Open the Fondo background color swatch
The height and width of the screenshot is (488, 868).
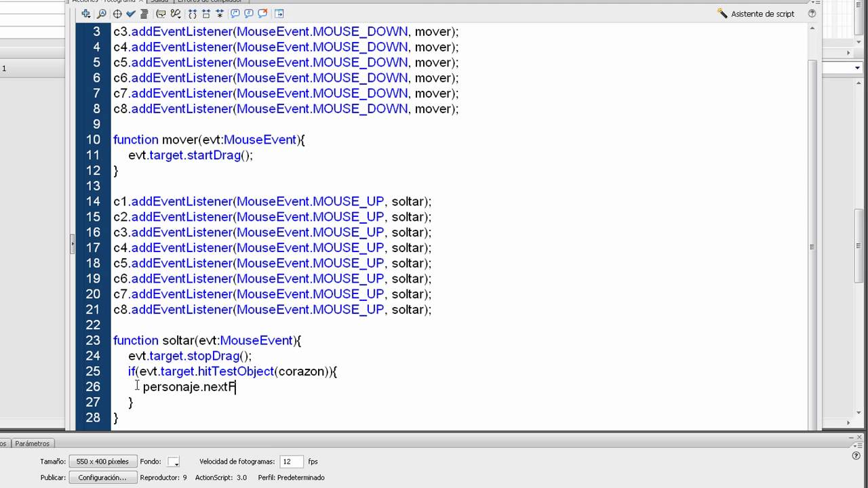174,462
